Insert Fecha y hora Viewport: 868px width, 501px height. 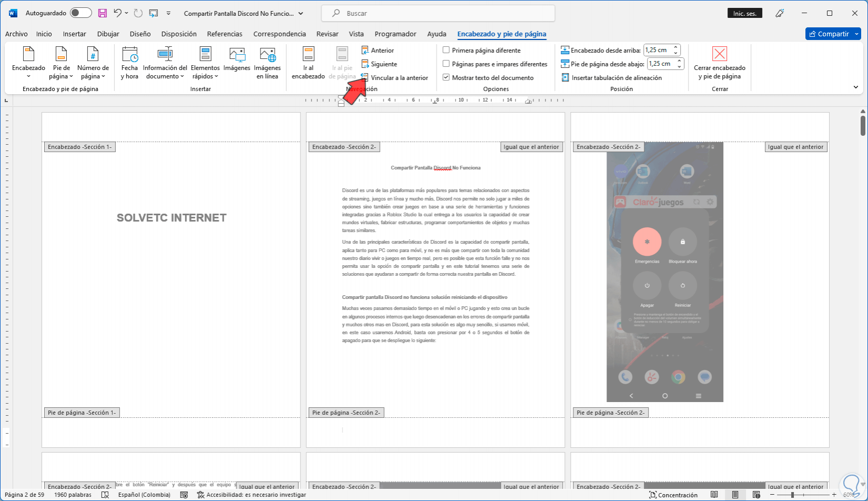129,63
